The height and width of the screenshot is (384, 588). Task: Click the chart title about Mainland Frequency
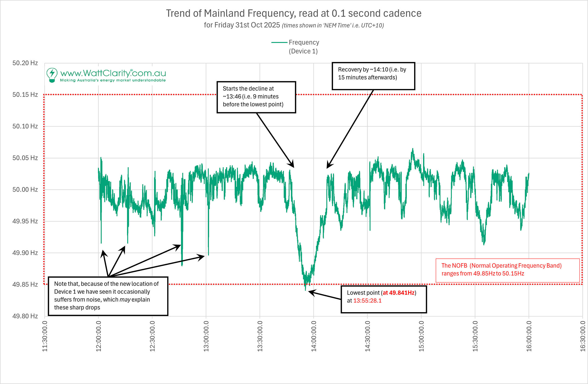(x=294, y=13)
